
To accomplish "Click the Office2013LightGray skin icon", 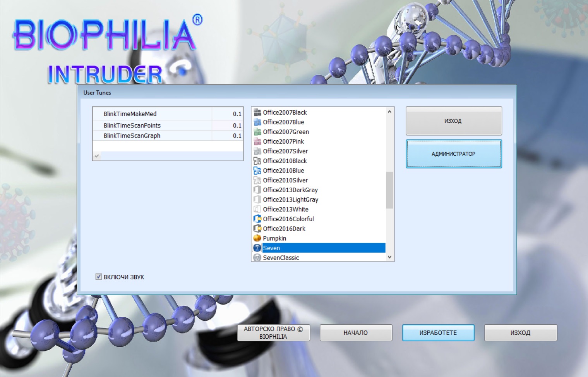I will (257, 200).
